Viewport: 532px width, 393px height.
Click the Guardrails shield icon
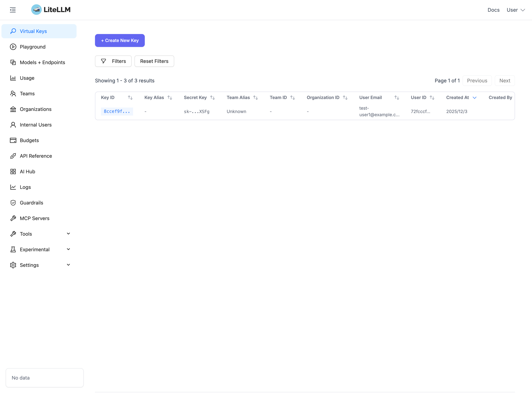13,203
